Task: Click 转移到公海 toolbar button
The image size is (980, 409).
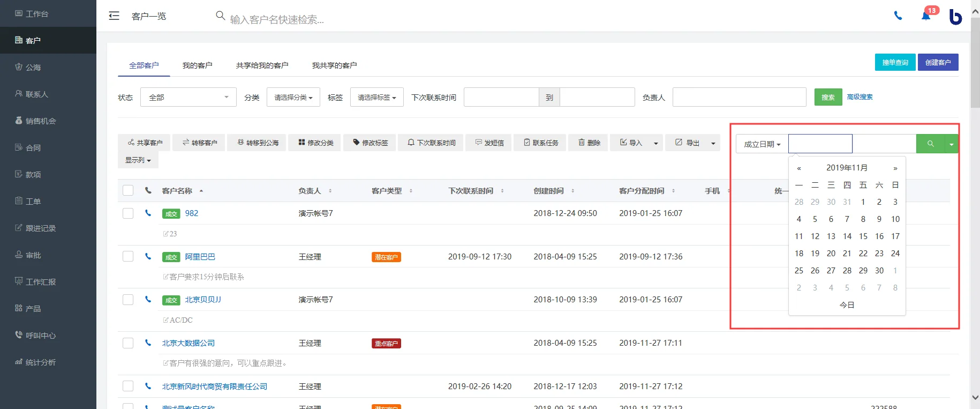Action: pyautogui.click(x=257, y=143)
